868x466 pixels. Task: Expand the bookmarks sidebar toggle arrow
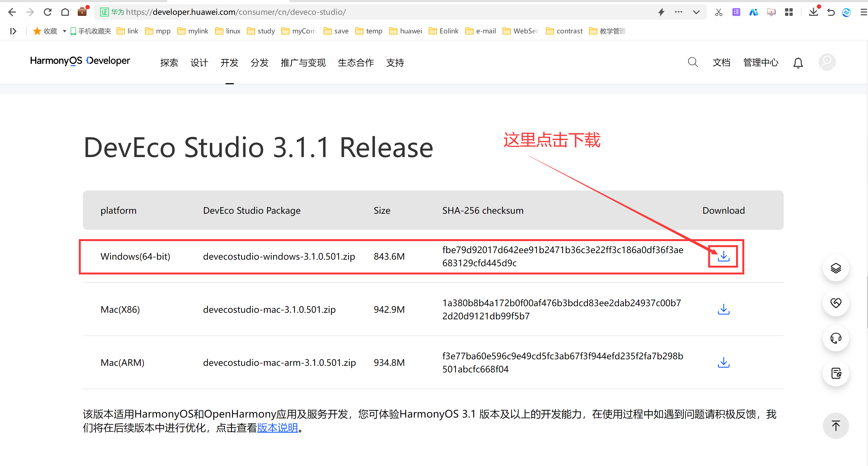click(x=13, y=31)
